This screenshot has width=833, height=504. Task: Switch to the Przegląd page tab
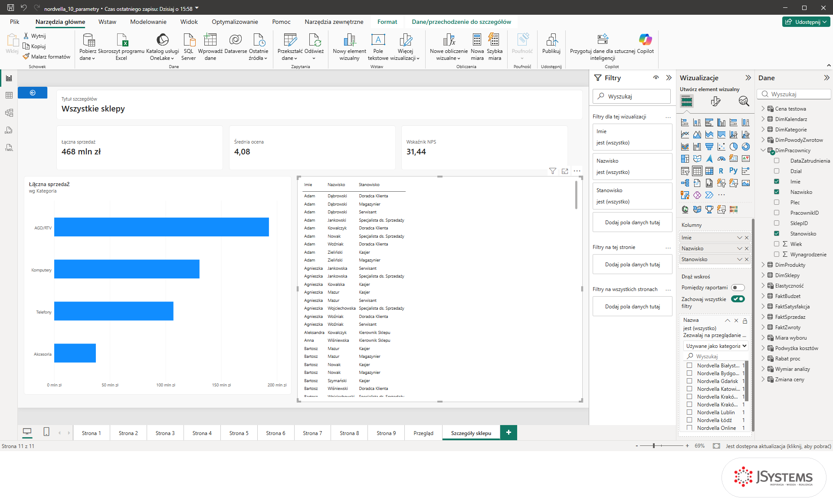pos(423,433)
